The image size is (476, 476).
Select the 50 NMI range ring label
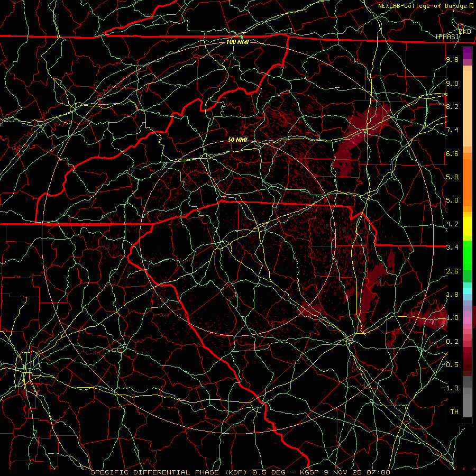point(237,140)
